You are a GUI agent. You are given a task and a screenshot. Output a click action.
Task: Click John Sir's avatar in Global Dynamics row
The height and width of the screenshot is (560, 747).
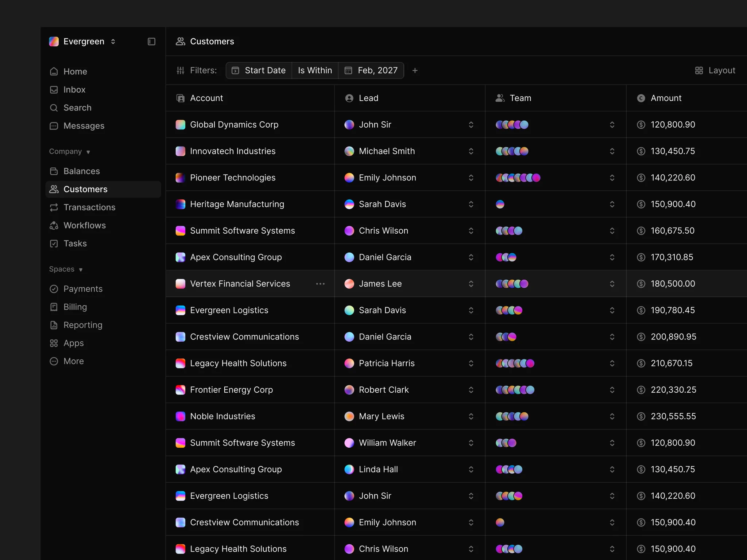pyautogui.click(x=349, y=125)
